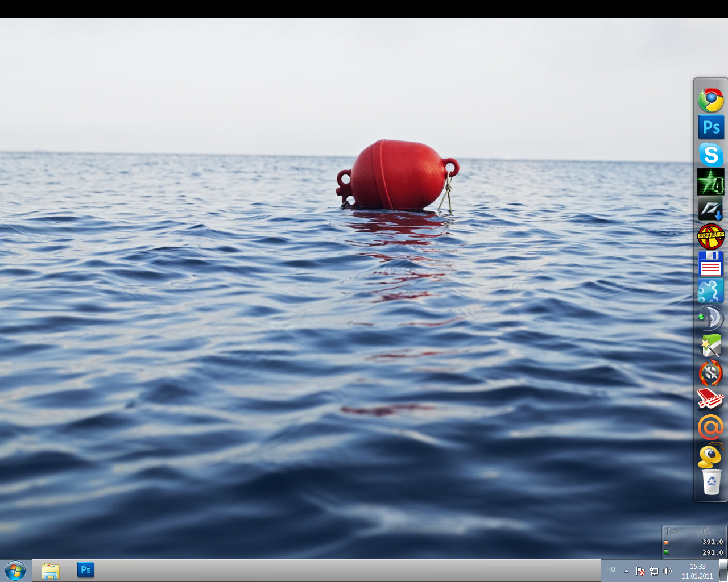Image resolution: width=728 pixels, height=582 pixels.
Task: Open the Windows Start menu
Action: 15,571
